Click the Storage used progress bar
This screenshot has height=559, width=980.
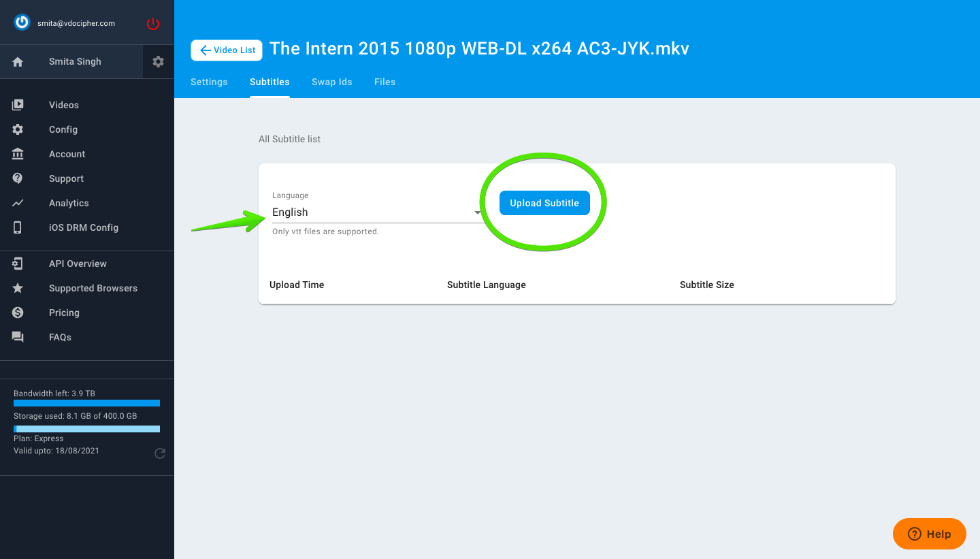click(x=86, y=429)
